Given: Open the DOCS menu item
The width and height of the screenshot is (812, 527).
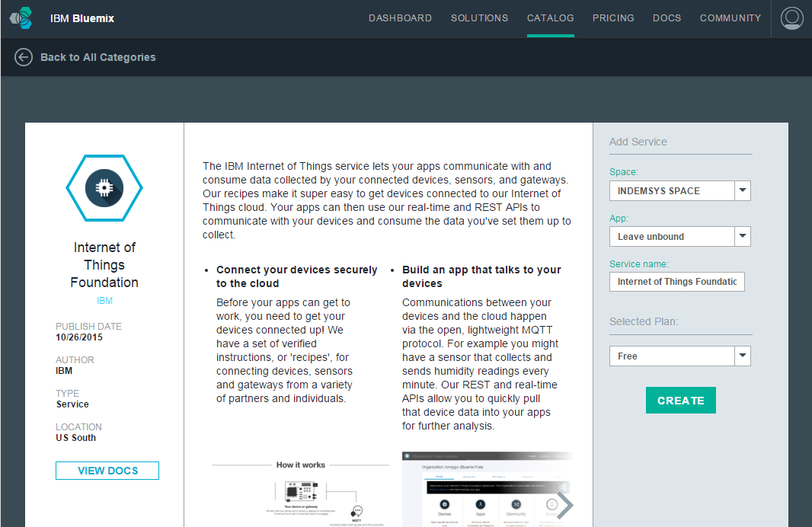Looking at the screenshot, I should [667, 18].
